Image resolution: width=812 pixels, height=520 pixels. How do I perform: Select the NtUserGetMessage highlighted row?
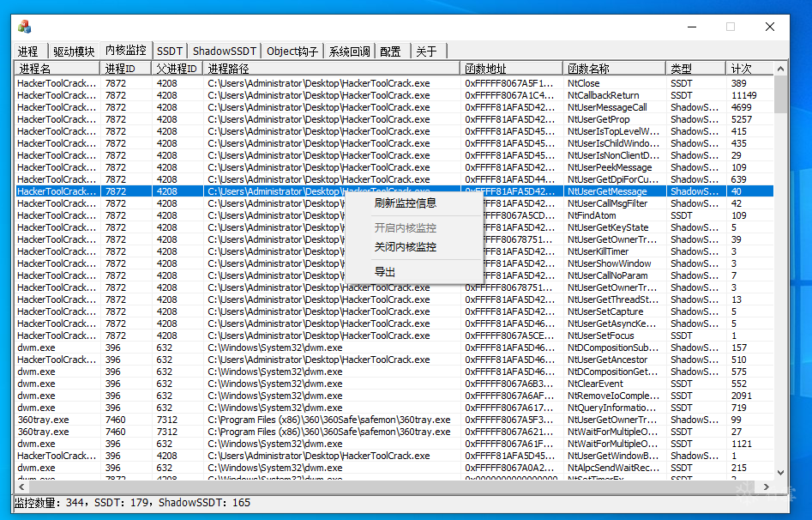[x=394, y=191]
